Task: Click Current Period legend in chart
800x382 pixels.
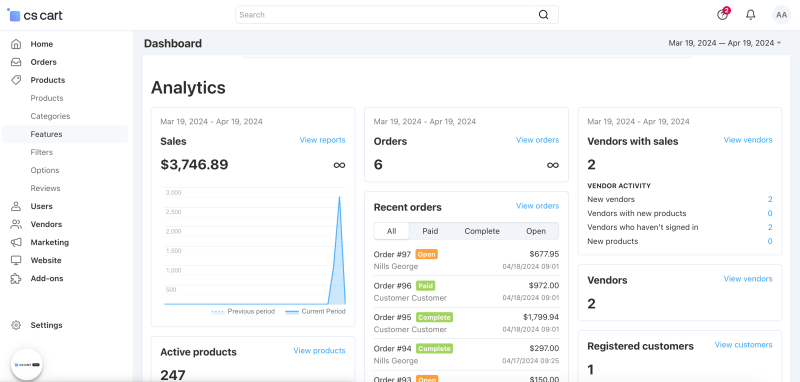Action: click(x=315, y=311)
